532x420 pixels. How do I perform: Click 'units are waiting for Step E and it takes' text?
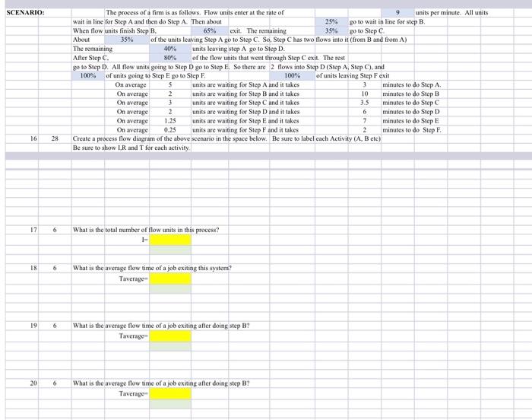[x=245, y=121]
